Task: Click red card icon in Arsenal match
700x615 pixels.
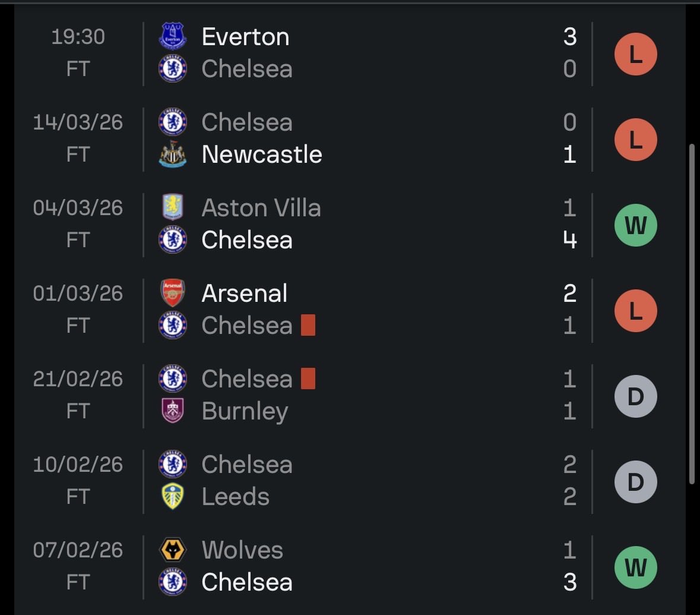Action: pyautogui.click(x=308, y=325)
